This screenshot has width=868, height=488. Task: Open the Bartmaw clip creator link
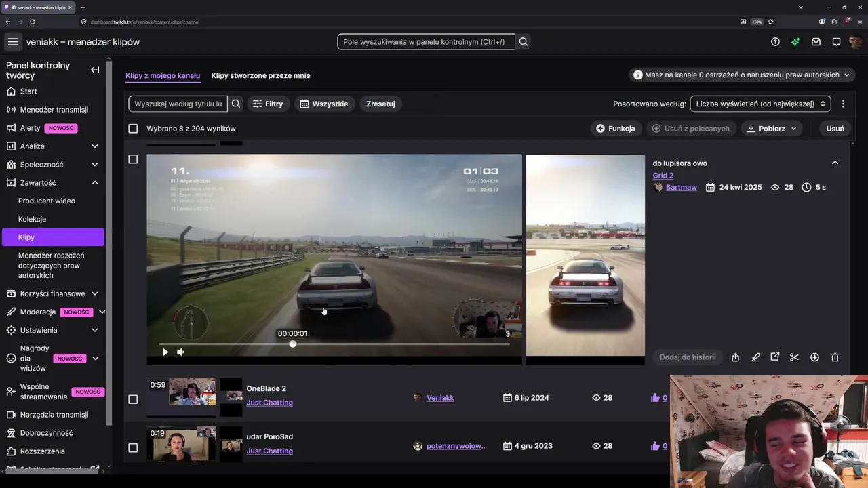point(682,188)
